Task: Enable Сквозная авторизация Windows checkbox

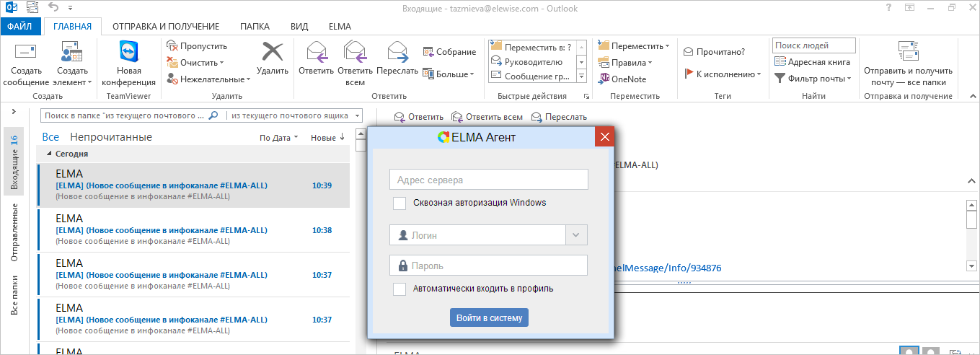Action: pos(399,203)
